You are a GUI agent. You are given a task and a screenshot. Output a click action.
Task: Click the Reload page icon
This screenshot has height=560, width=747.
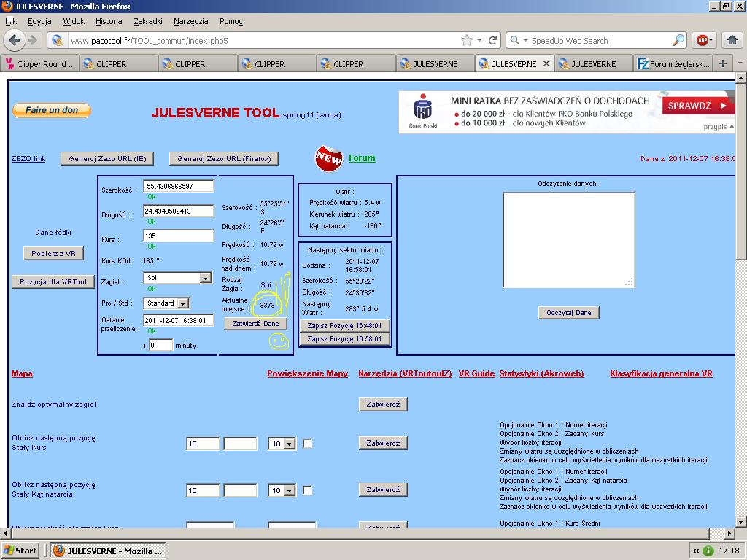(493, 40)
